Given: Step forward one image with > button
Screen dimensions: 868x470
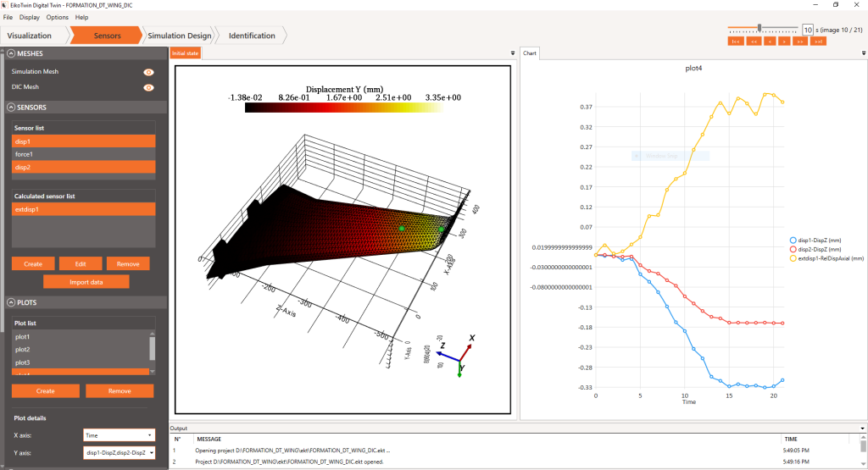Looking at the screenshot, I should pyautogui.click(x=784, y=41).
